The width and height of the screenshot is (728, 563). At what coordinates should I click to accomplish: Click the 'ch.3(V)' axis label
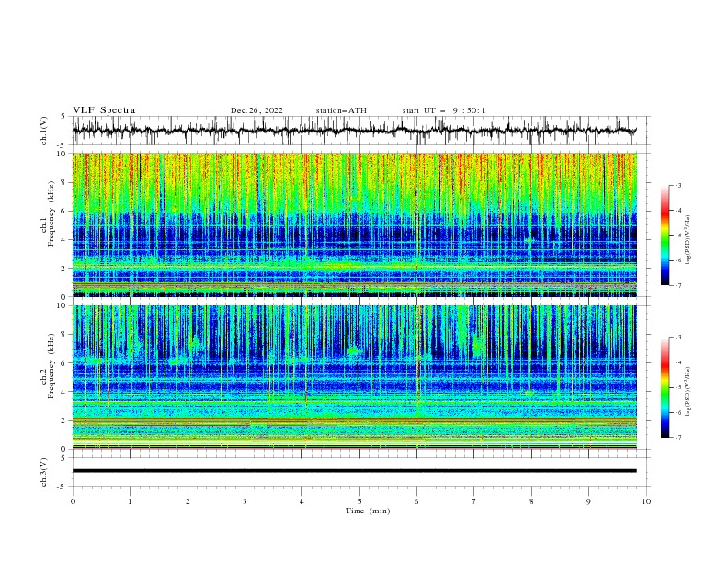(x=44, y=472)
